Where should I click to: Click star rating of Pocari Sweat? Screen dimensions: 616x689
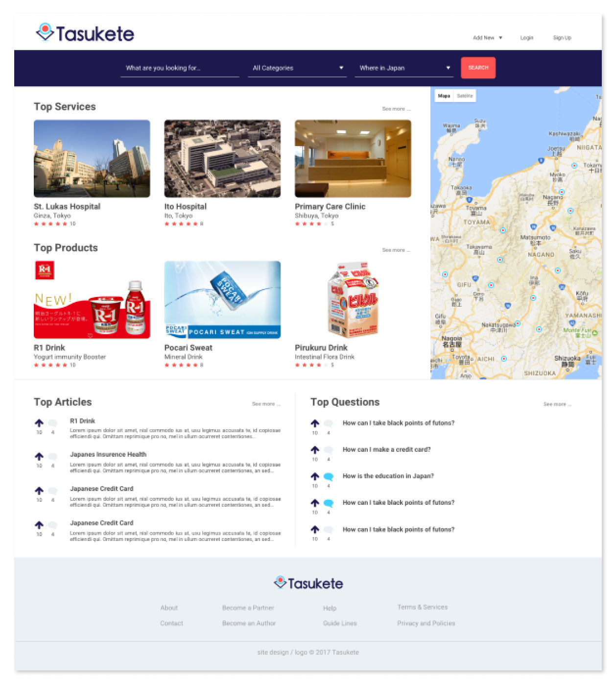pyautogui.click(x=181, y=365)
